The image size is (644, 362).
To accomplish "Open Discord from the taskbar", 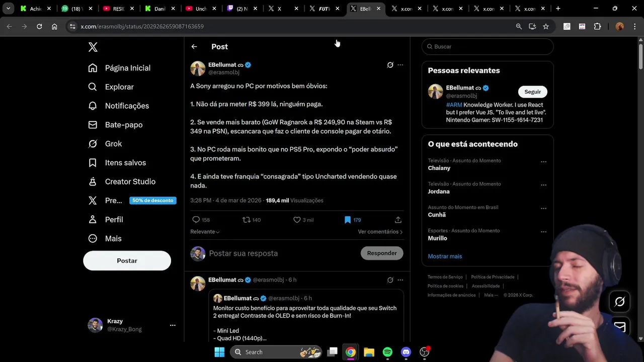I will 406,352.
